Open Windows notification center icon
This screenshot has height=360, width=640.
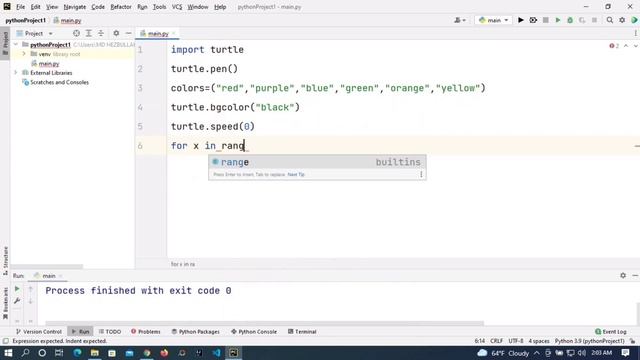[x=625, y=353]
